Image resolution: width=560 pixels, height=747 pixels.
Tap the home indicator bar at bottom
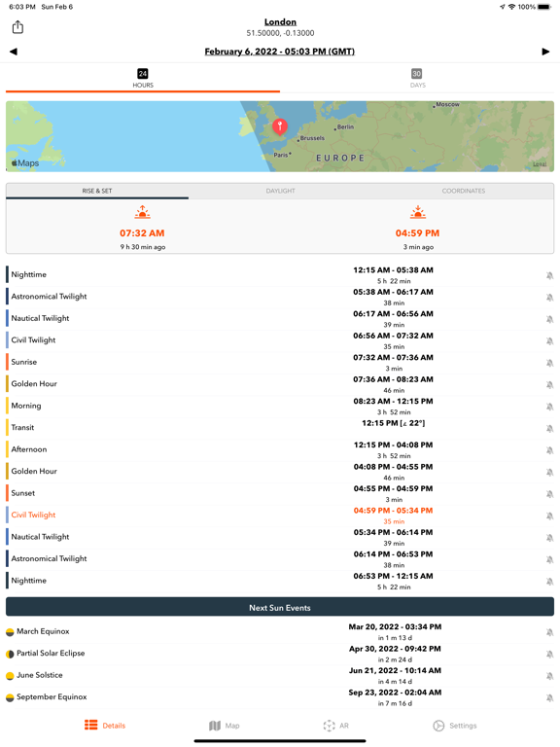[280, 741]
